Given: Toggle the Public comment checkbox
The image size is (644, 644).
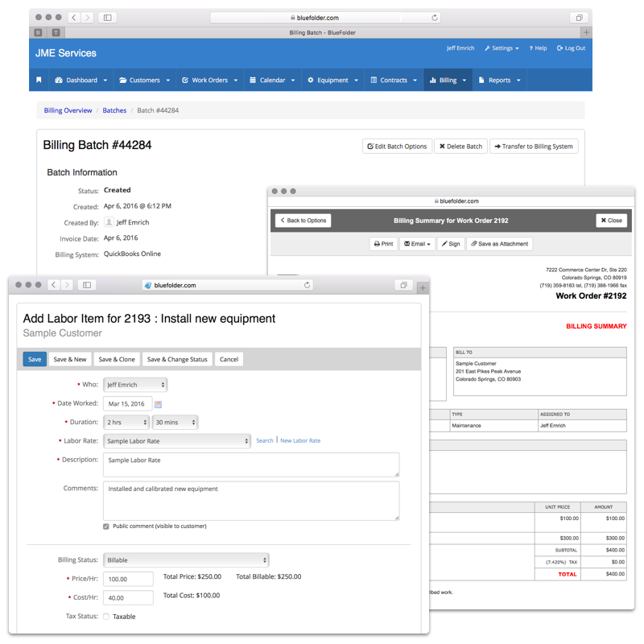Looking at the screenshot, I should click(106, 526).
